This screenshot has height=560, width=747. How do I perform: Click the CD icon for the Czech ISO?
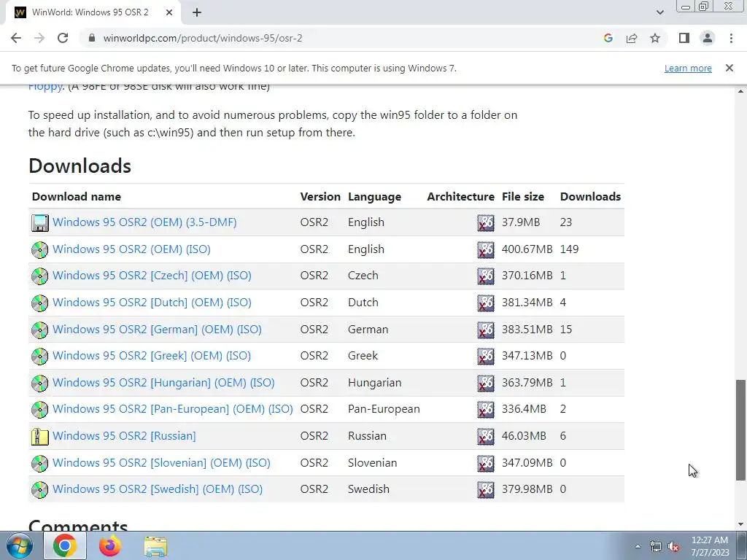coord(39,276)
